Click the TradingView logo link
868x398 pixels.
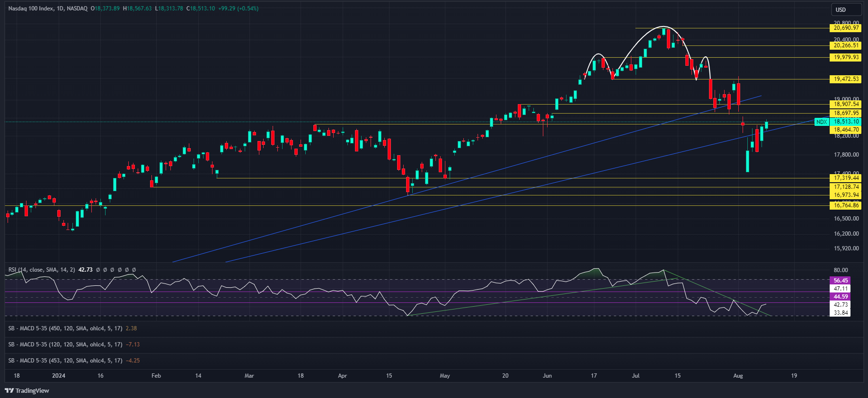pyautogui.click(x=27, y=390)
